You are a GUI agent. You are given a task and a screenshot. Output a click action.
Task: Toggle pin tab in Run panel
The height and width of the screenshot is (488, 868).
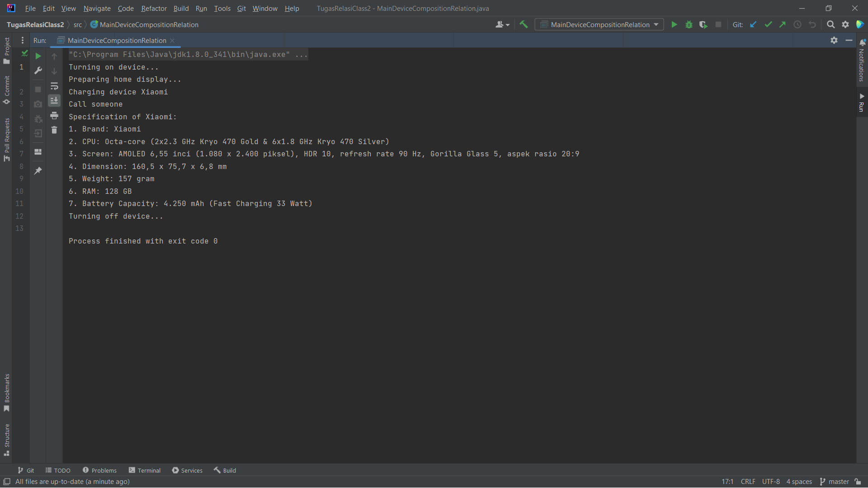tap(38, 171)
